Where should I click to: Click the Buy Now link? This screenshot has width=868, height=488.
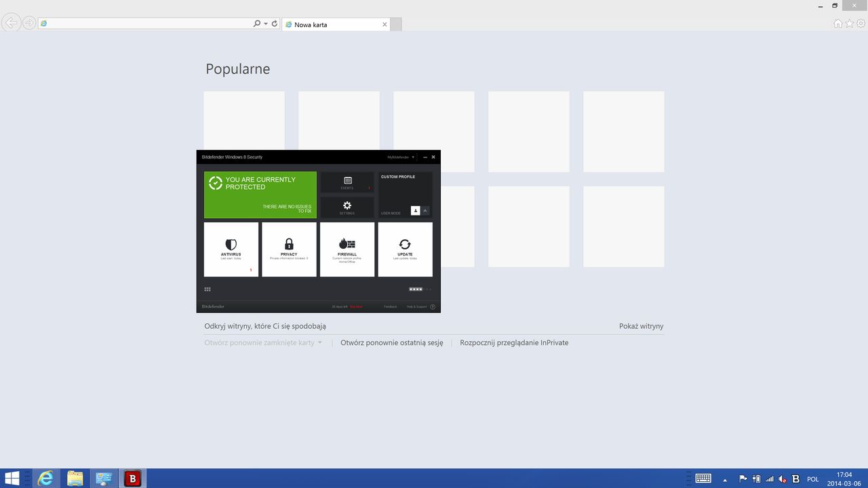pos(356,307)
